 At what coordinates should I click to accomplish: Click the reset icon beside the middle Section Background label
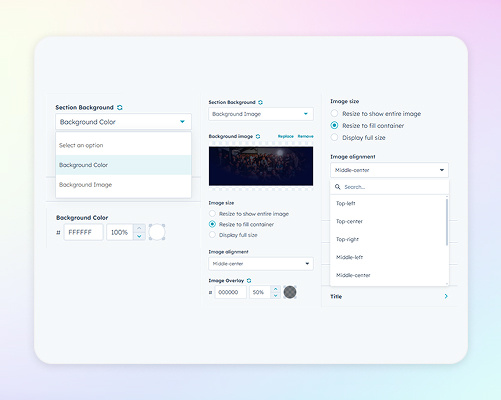click(x=260, y=102)
